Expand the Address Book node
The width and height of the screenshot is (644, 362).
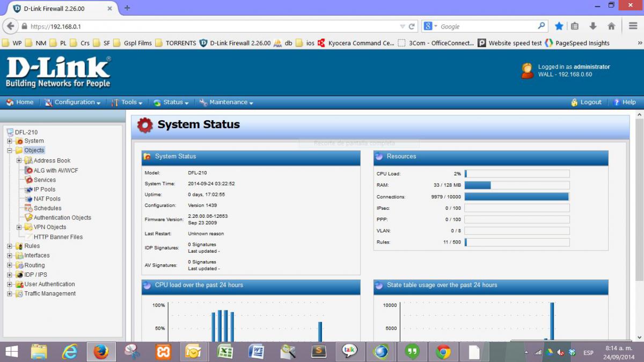coord(19,160)
